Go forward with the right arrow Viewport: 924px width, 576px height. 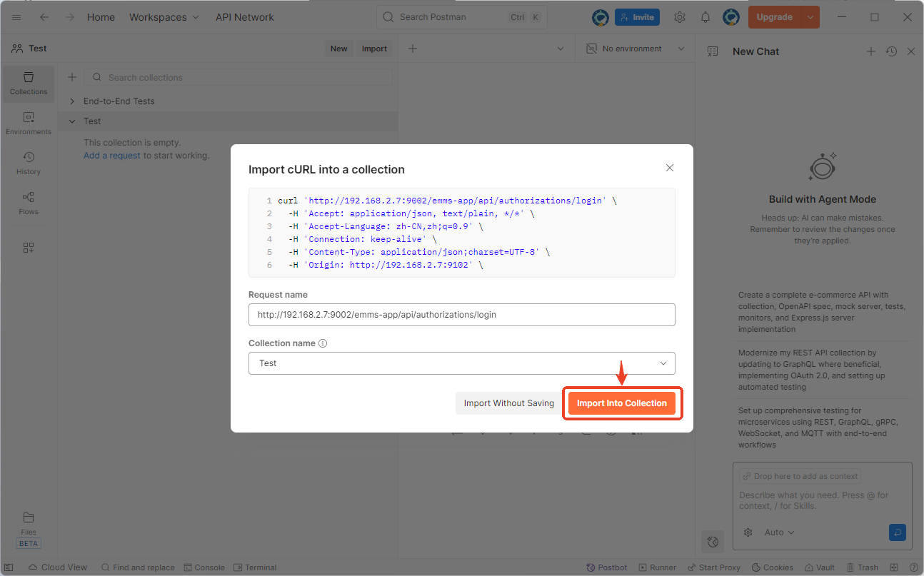pos(69,17)
